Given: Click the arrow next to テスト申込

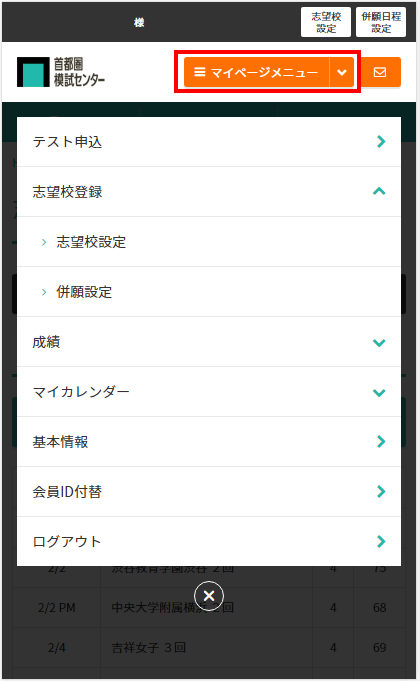Looking at the screenshot, I should pos(381,142).
